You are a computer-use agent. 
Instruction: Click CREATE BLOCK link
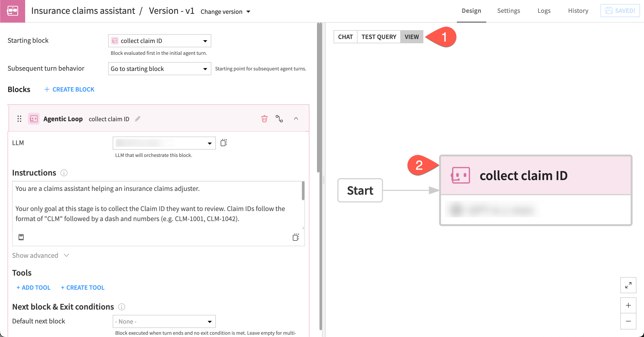[x=69, y=89]
